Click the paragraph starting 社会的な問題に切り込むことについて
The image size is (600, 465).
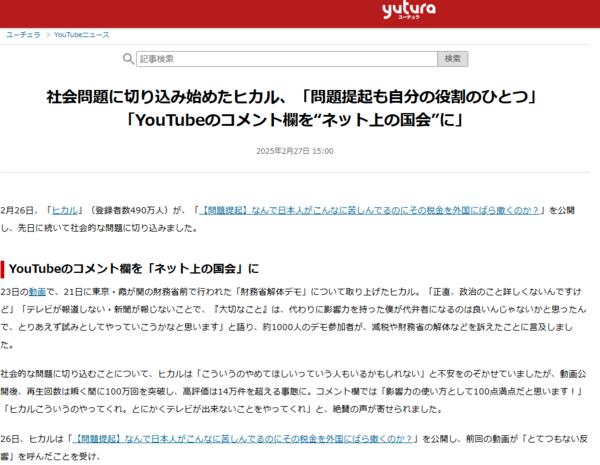point(293,392)
